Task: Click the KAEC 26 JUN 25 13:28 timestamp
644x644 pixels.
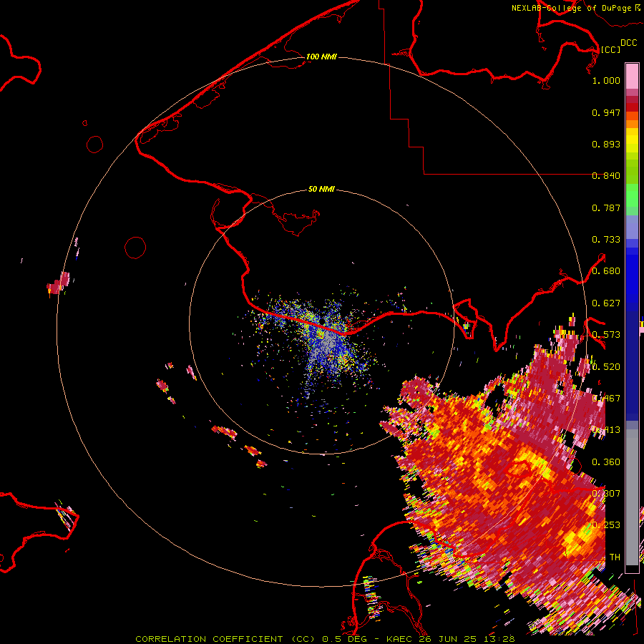Action: [x=451, y=639]
